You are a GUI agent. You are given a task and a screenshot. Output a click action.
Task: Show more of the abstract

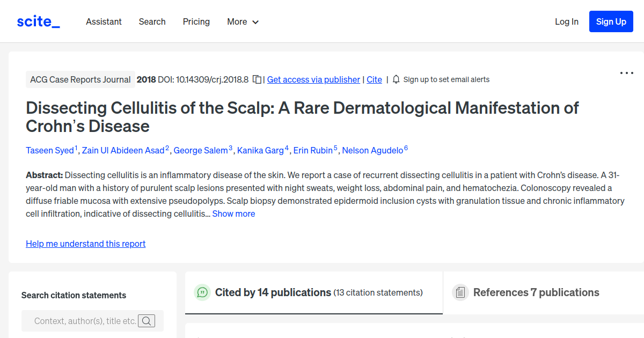tap(233, 214)
